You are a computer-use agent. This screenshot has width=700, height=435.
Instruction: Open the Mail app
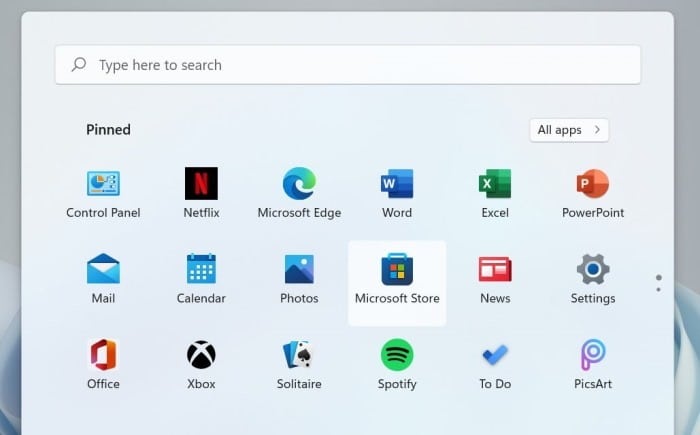click(103, 279)
